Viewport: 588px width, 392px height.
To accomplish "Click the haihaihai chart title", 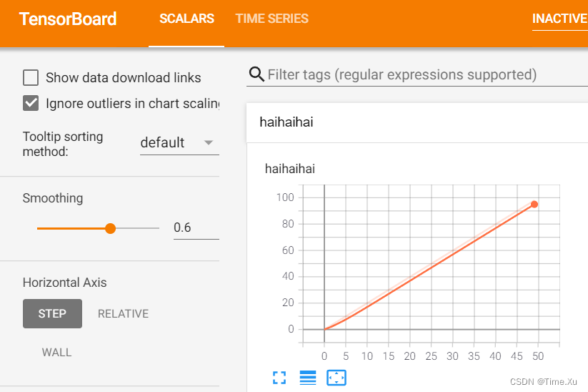I will pyautogui.click(x=289, y=169).
